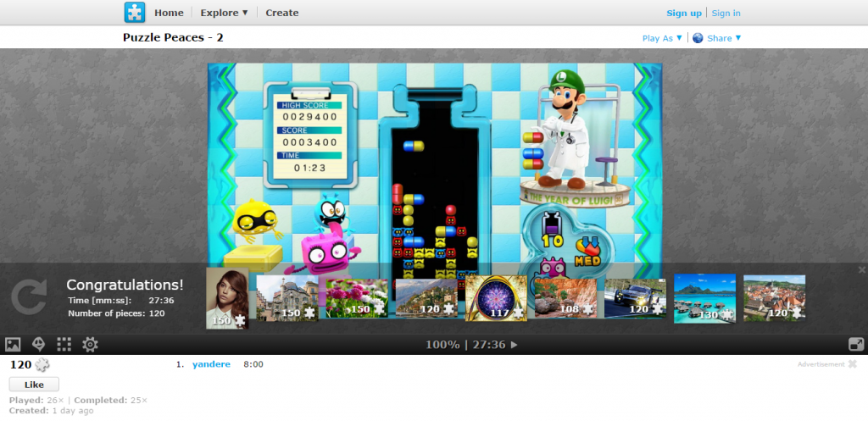
Task: Open the 150-piece Gaudi building puzzle
Action: pos(287,297)
